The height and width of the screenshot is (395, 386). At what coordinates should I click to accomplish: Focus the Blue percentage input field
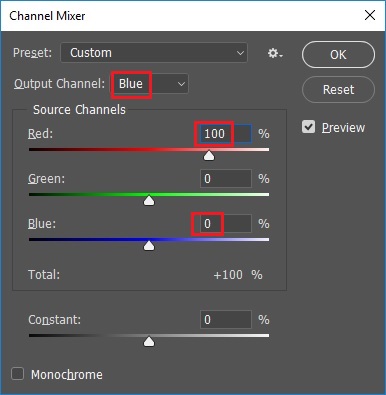click(226, 224)
